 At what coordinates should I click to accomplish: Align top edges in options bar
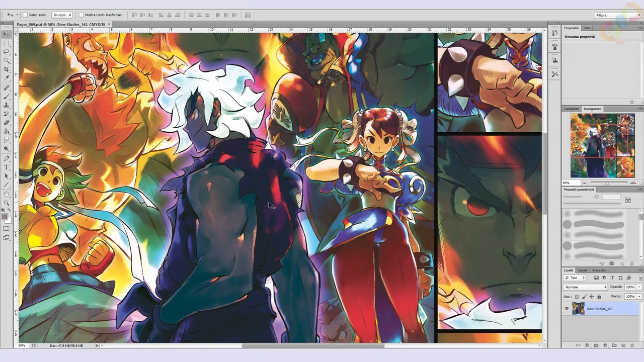[134, 15]
